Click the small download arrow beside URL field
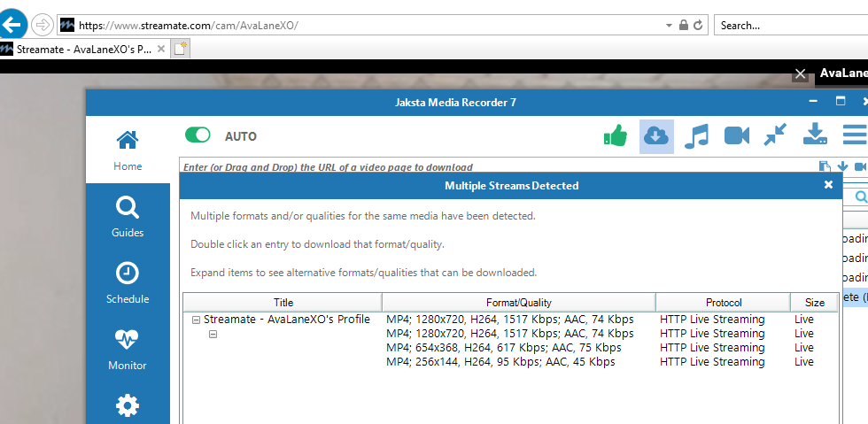This screenshot has width=868, height=424. (x=842, y=166)
